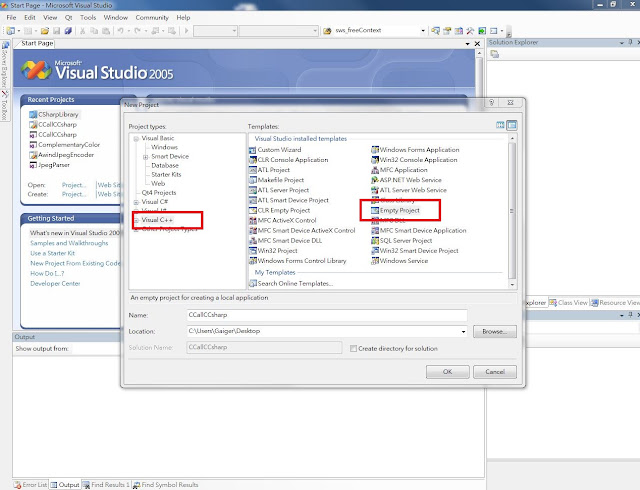
Task: Open the Tools menu
Action: point(88,18)
